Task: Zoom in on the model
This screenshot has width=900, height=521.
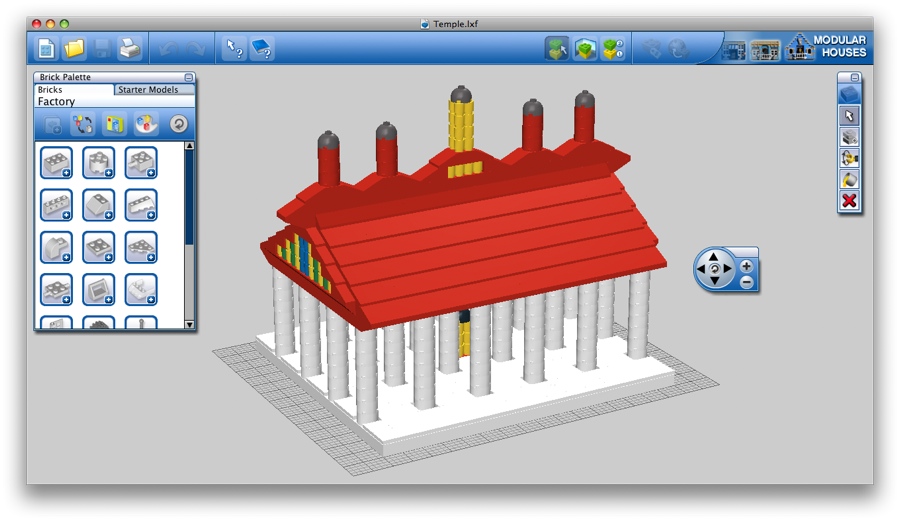Action: click(x=746, y=266)
